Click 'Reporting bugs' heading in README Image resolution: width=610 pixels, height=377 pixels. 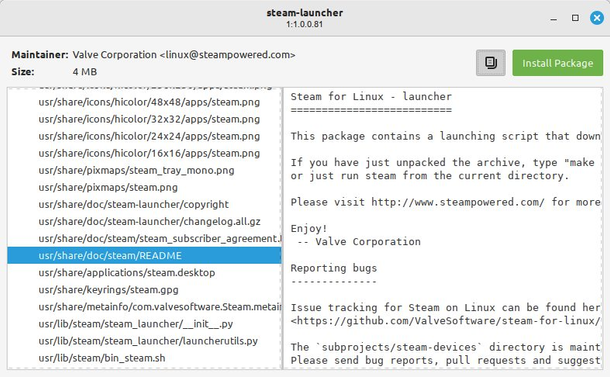pyautogui.click(x=334, y=268)
